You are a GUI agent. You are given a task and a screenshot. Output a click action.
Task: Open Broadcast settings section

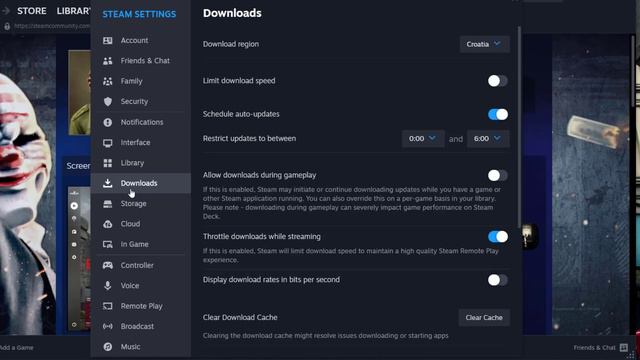(141, 327)
